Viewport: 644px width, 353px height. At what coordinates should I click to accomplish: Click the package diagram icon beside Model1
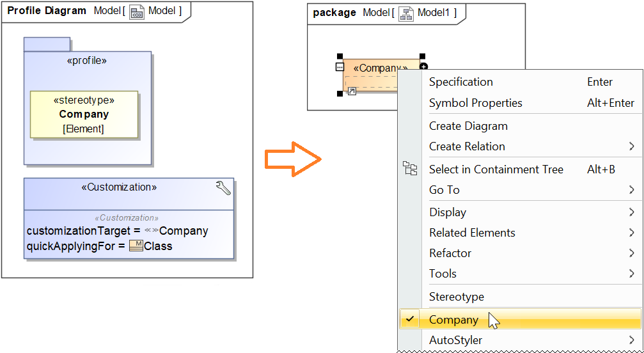[405, 13]
